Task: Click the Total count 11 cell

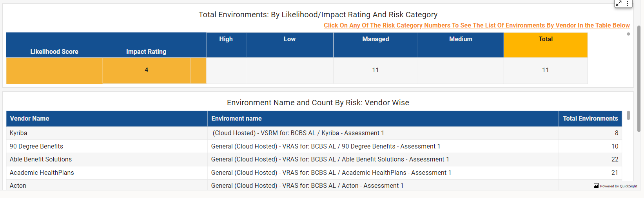Action: click(x=546, y=70)
